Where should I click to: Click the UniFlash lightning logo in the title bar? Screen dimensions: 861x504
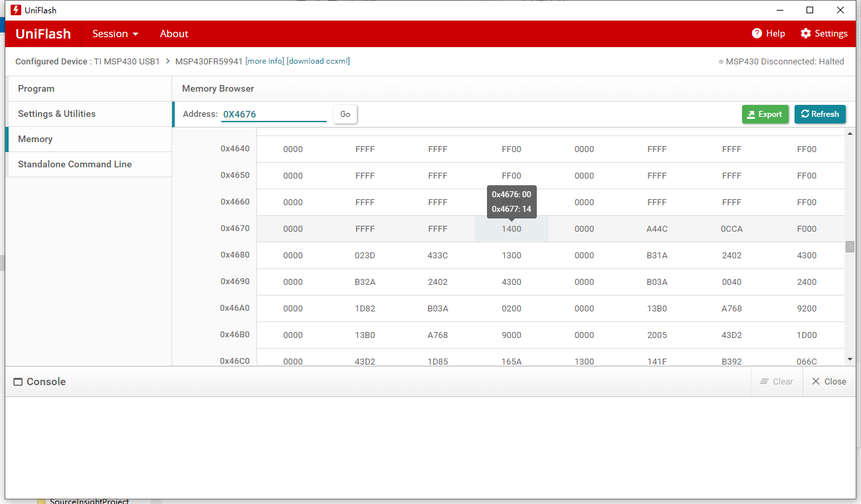(16, 10)
